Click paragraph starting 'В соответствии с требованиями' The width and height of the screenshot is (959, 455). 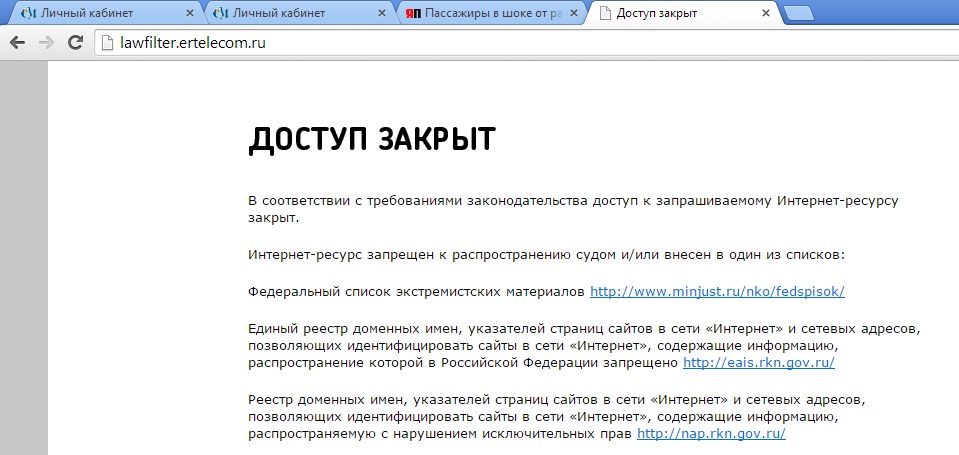pyautogui.click(x=573, y=209)
